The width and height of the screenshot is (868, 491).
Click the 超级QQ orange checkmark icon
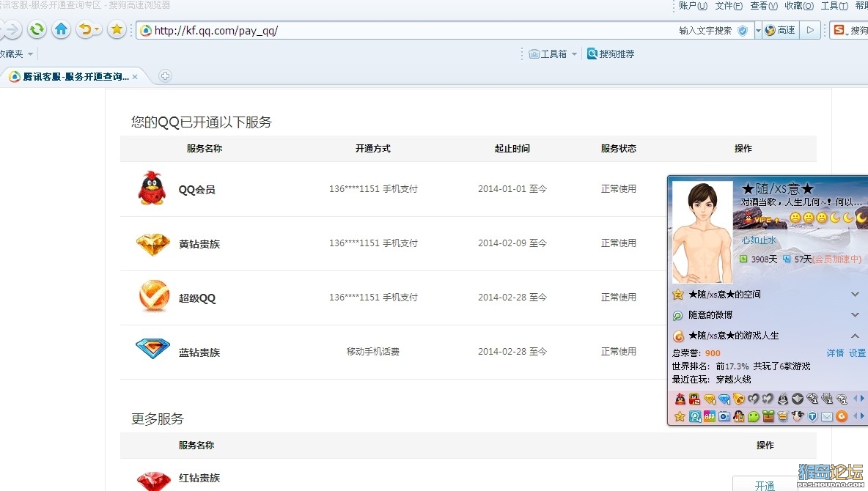[153, 296]
